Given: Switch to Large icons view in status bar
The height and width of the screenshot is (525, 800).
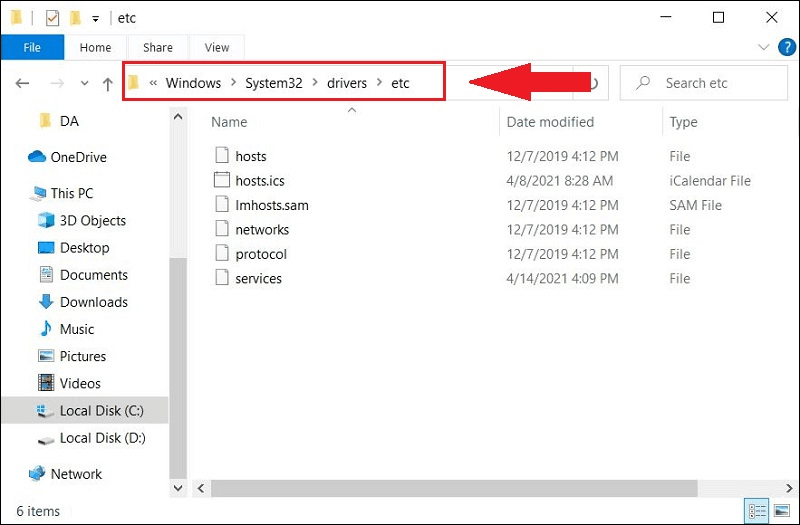Looking at the screenshot, I should 782,510.
